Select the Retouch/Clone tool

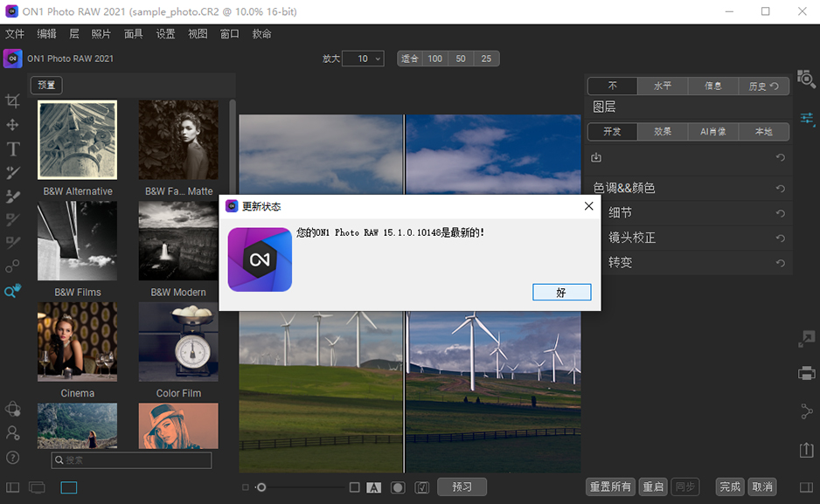click(12, 266)
